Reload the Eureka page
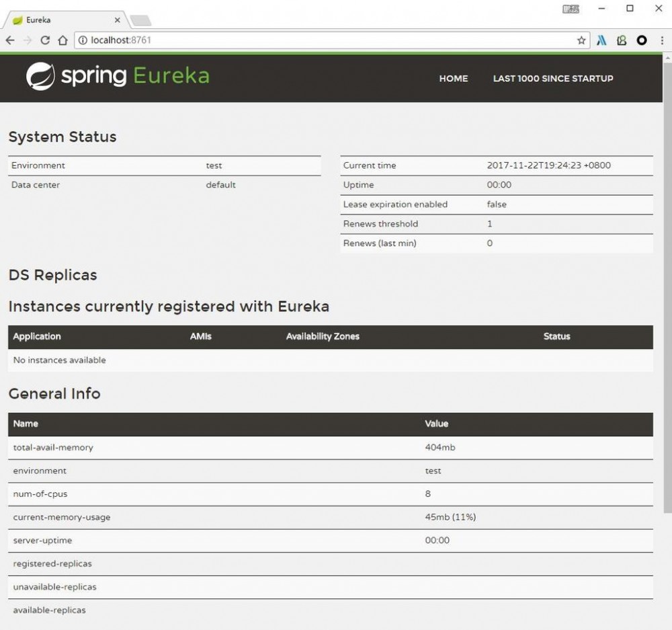The height and width of the screenshot is (630, 672). coord(45,40)
